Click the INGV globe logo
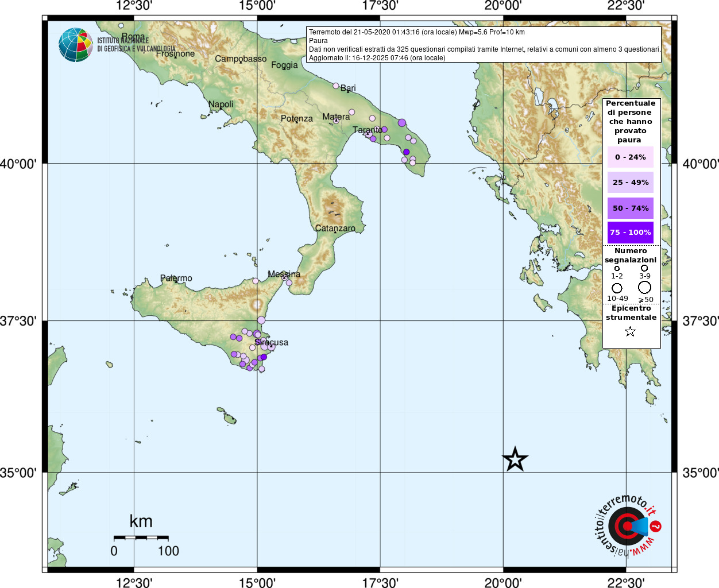719x588 pixels. (75, 45)
